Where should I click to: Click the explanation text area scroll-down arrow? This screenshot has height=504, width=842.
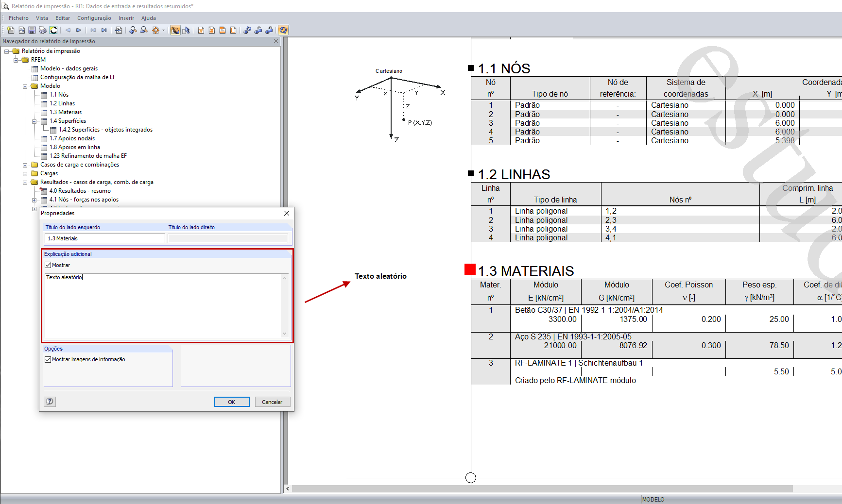point(284,334)
